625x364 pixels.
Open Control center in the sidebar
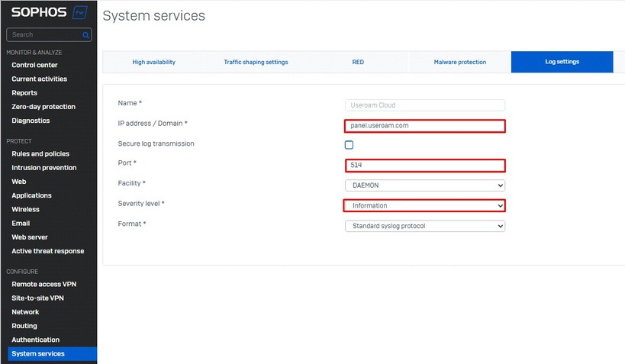[34, 65]
